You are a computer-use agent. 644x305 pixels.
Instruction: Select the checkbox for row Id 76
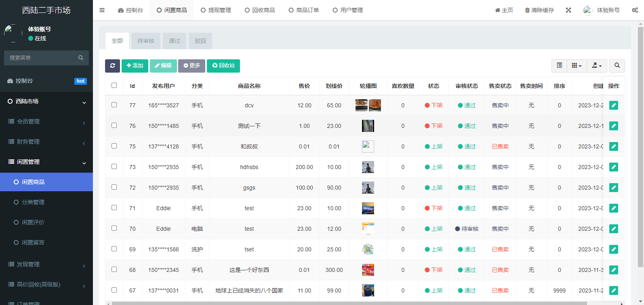pos(114,125)
